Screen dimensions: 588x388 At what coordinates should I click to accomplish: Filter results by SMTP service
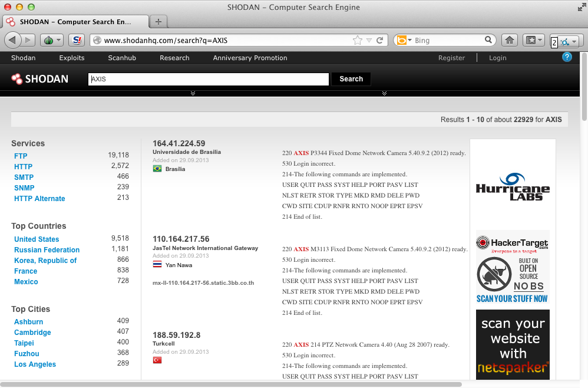coord(24,177)
